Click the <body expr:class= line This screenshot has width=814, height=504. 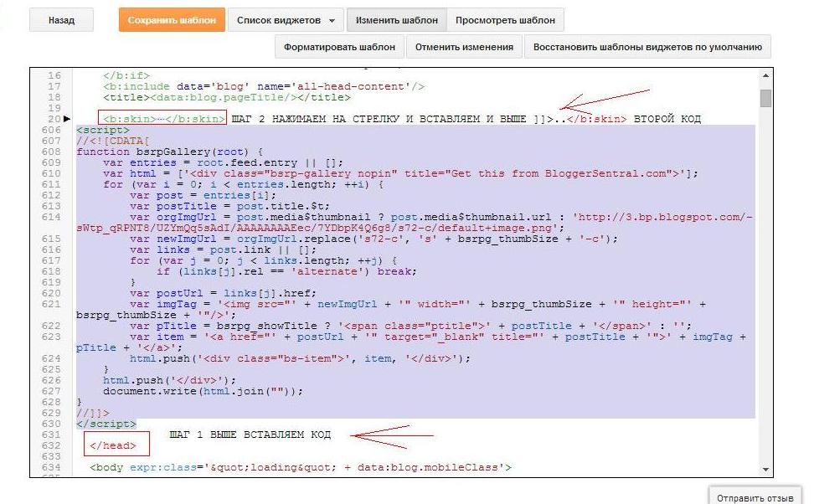(301, 467)
